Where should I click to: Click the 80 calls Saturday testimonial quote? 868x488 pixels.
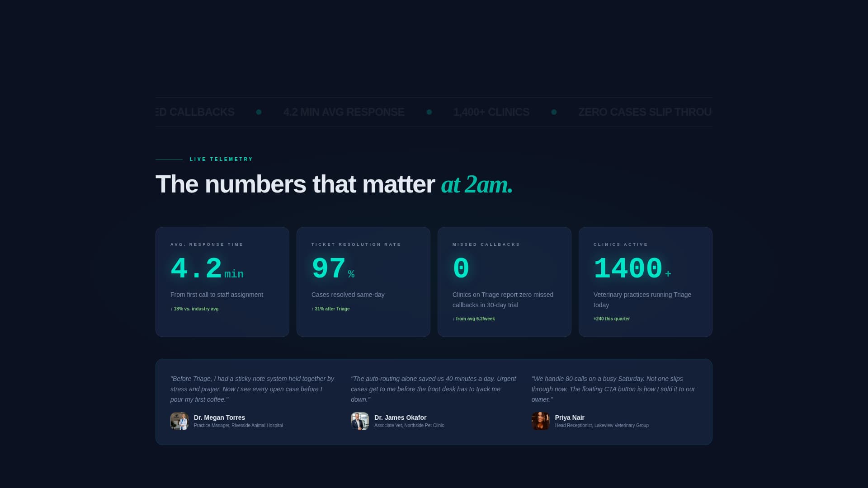click(x=613, y=389)
